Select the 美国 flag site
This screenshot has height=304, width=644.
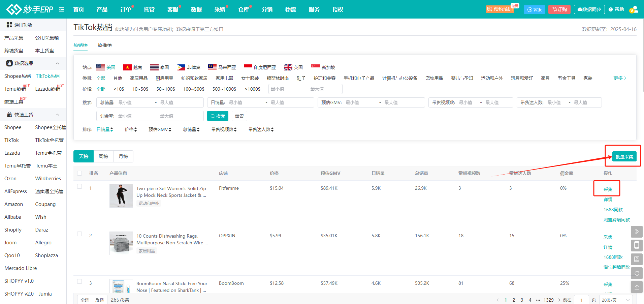[x=106, y=67]
